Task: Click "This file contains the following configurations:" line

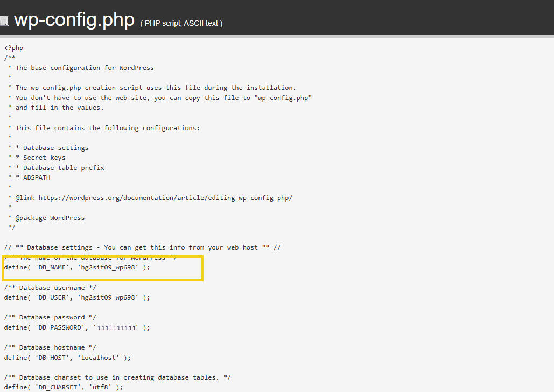Action: click(104, 128)
